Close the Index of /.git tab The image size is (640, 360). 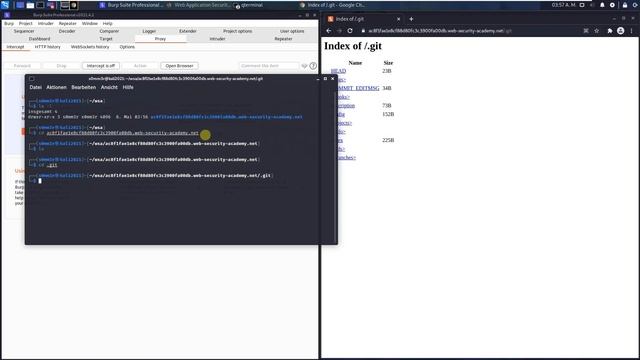point(399,19)
